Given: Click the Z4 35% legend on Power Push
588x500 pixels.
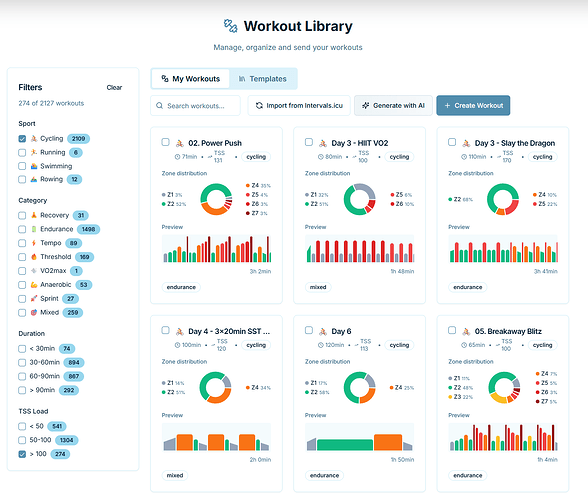Looking at the screenshot, I should [x=258, y=186].
